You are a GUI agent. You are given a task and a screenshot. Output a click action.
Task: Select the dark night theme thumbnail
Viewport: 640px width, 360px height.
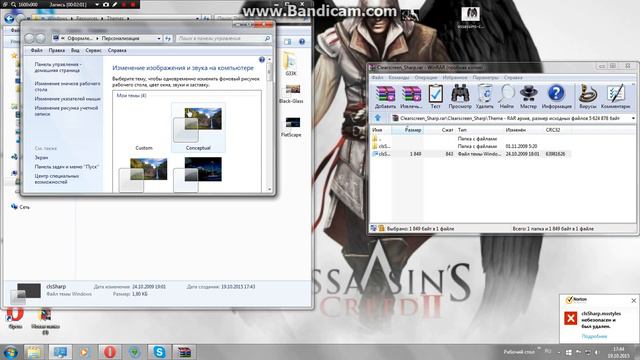[198, 174]
